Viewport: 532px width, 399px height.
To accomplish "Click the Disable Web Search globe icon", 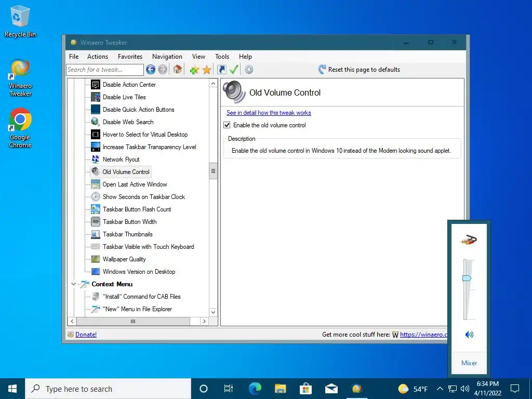I will (96, 122).
